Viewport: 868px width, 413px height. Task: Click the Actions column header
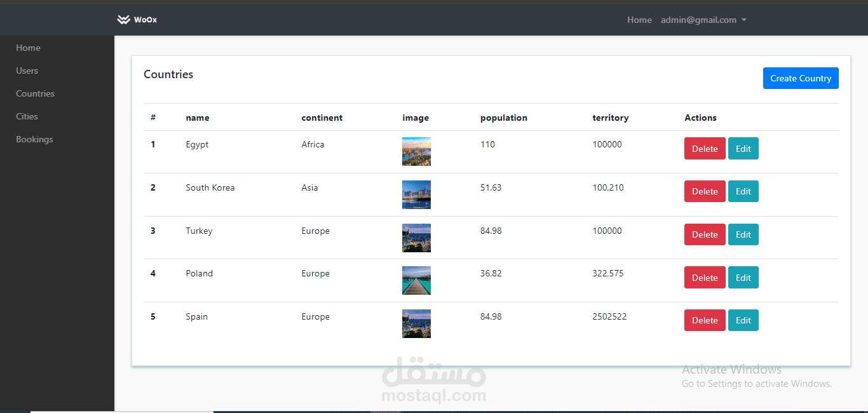(x=701, y=118)
